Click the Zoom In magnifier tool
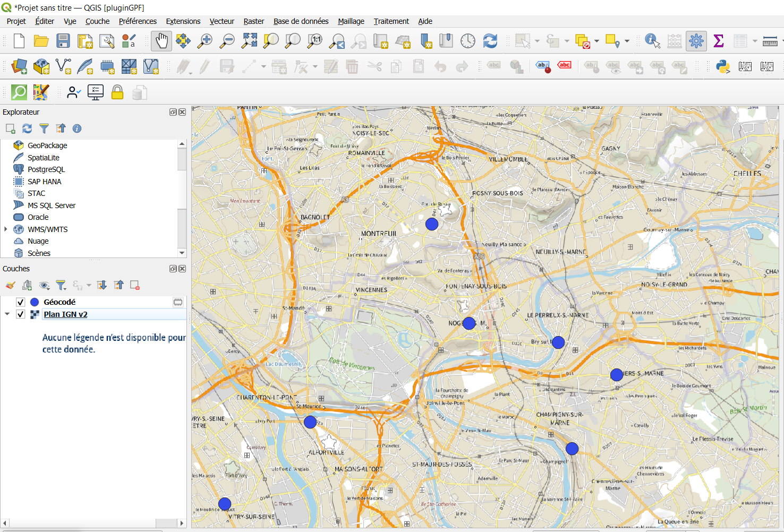This screenshot has height=532, width=784. pyautogui.click(x=205, y=41)
